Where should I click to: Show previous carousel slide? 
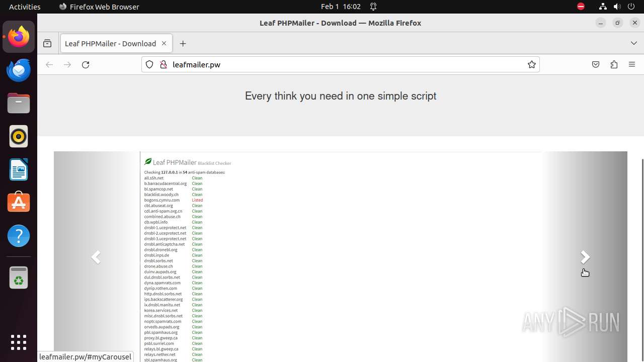pos(96,257)
